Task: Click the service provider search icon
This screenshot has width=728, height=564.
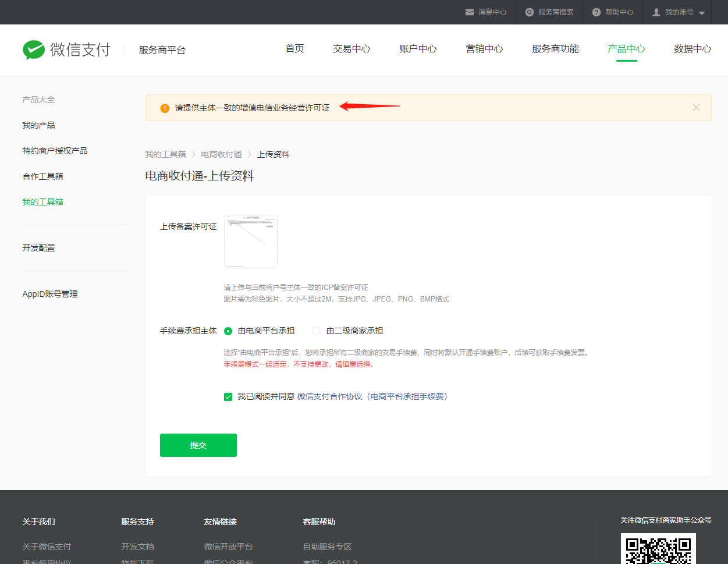Action: (530, 12)
